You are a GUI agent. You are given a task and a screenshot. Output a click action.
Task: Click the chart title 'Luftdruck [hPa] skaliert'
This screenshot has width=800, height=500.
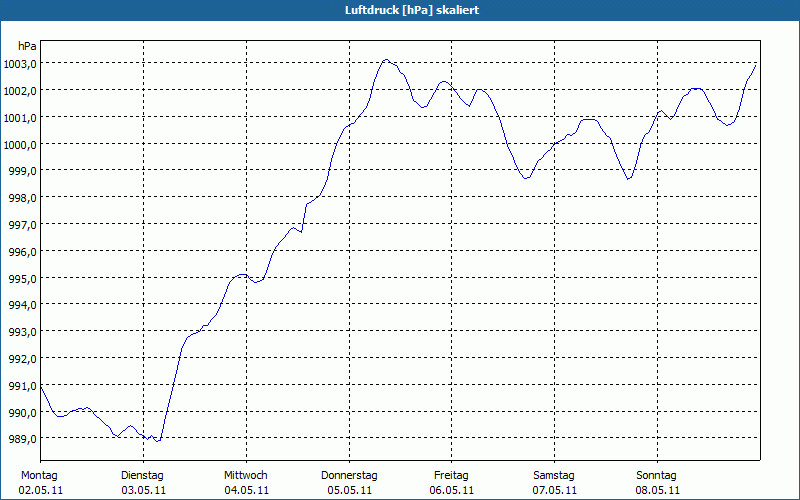tap(399, 9)
